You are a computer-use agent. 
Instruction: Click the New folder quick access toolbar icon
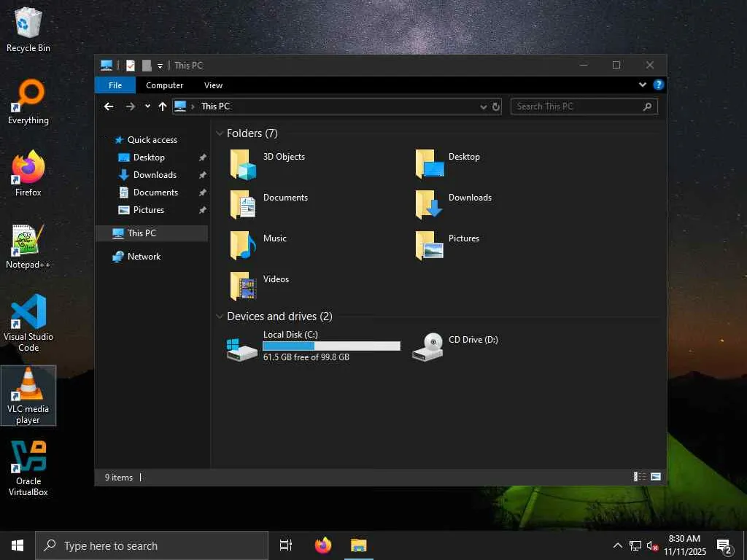(x=147, y=65)
